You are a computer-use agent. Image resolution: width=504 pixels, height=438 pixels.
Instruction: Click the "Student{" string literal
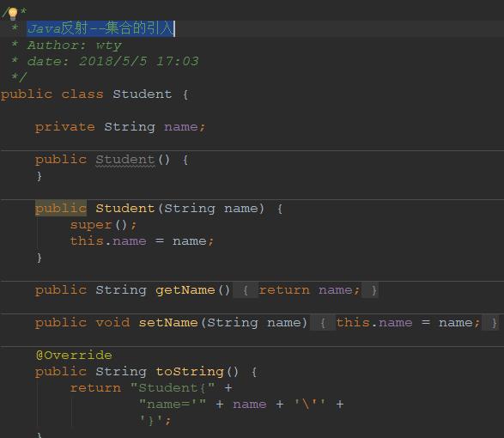(x=173, y=388)
